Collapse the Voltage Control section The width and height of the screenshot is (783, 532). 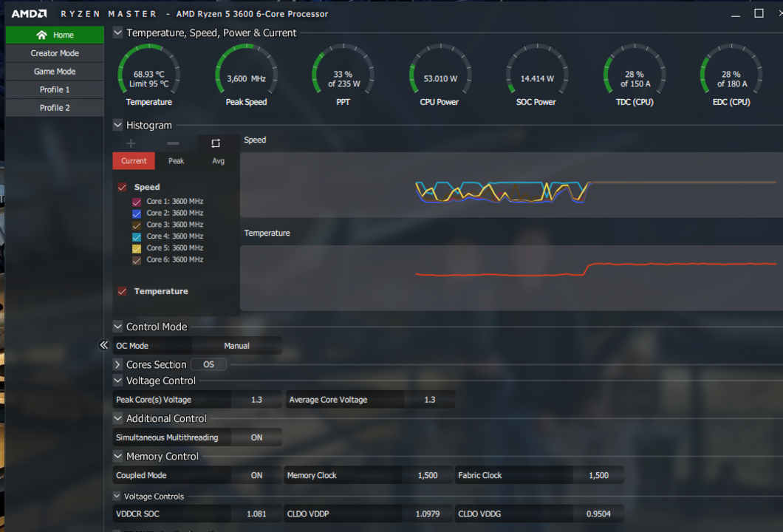tap(118, 380)
